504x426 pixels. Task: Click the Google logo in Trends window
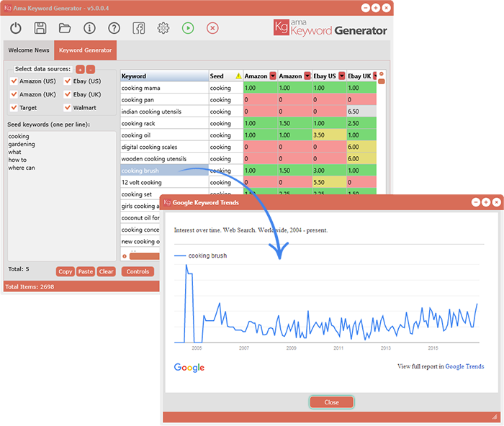point(189,367)
